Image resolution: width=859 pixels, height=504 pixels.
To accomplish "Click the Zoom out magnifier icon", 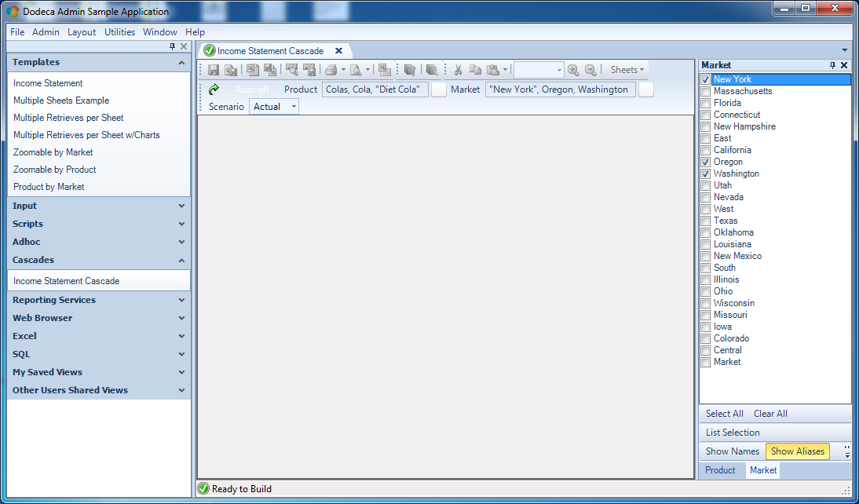I will pyautogui.click(x=590, y=70).
